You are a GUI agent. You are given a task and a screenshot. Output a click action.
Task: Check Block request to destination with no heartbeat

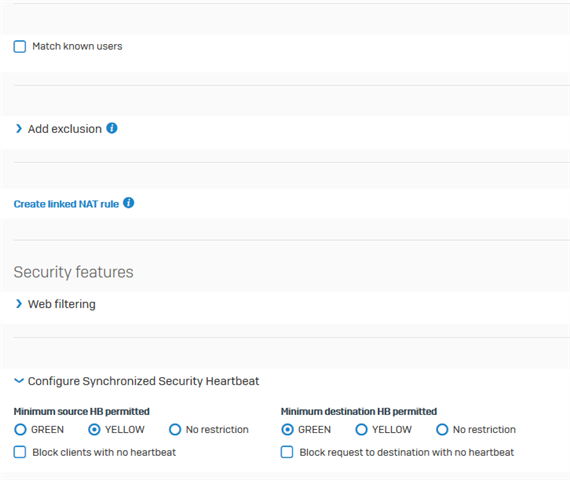[287, 452]
